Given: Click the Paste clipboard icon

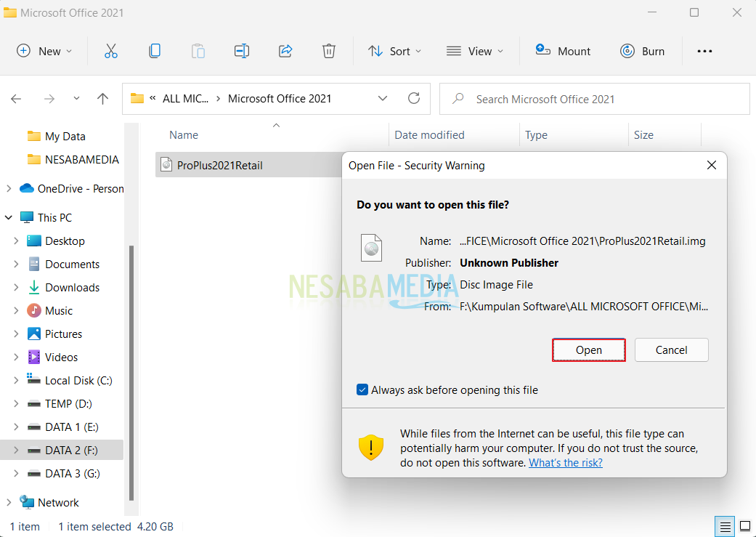Looking at the screenshot, I should (x=198, y=51).
